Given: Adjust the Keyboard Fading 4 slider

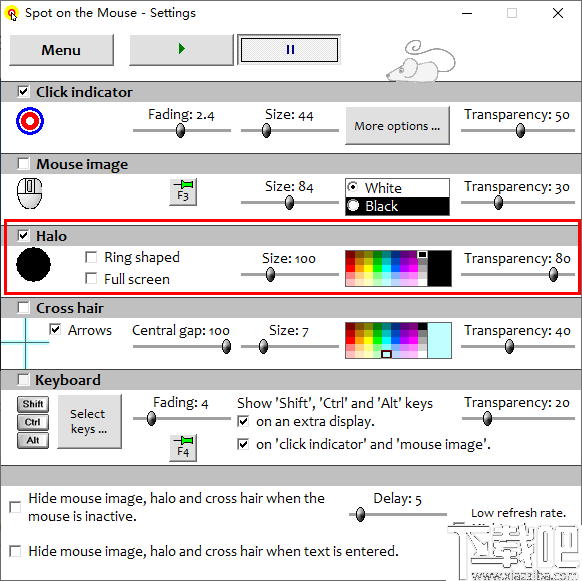Looking at the screenshot, I should [x=182, y=418].
